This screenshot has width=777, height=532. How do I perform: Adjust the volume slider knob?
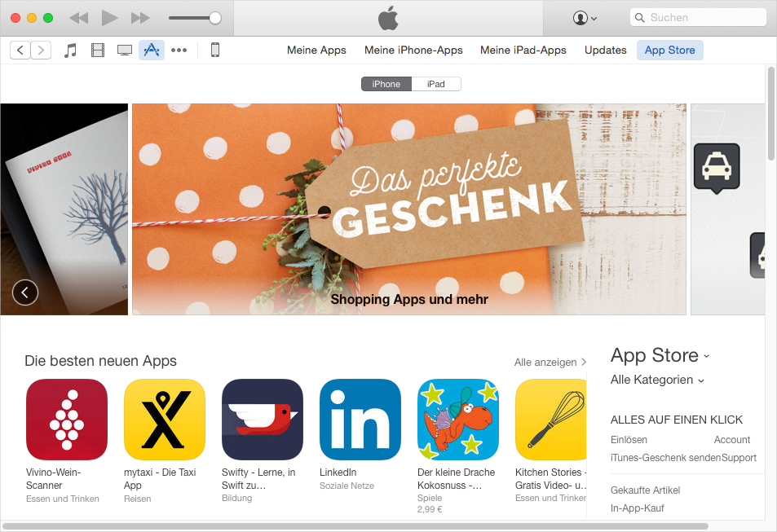(215, 18)
